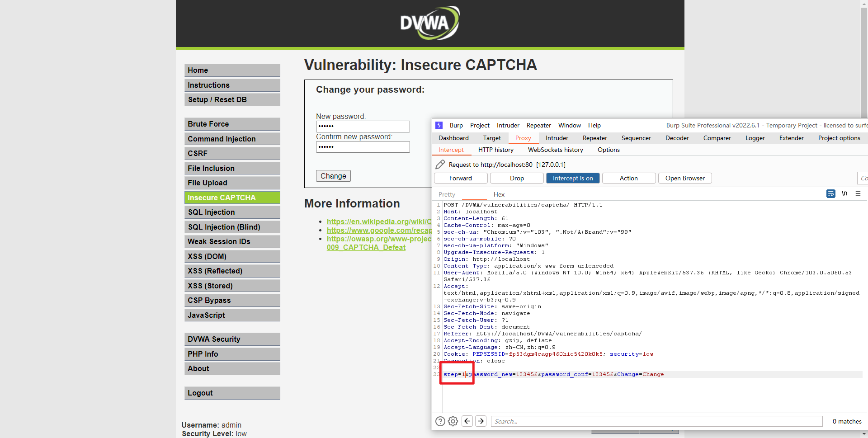Switch to the Target tab
Image resolution: width=868 pixels, height=438 pixels.
coord(492,138)
